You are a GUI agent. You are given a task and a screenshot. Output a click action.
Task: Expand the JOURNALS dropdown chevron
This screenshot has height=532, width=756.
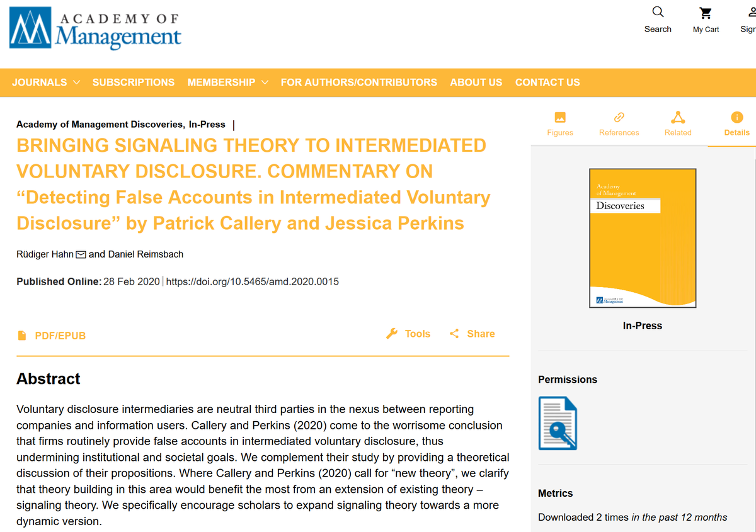76,82
